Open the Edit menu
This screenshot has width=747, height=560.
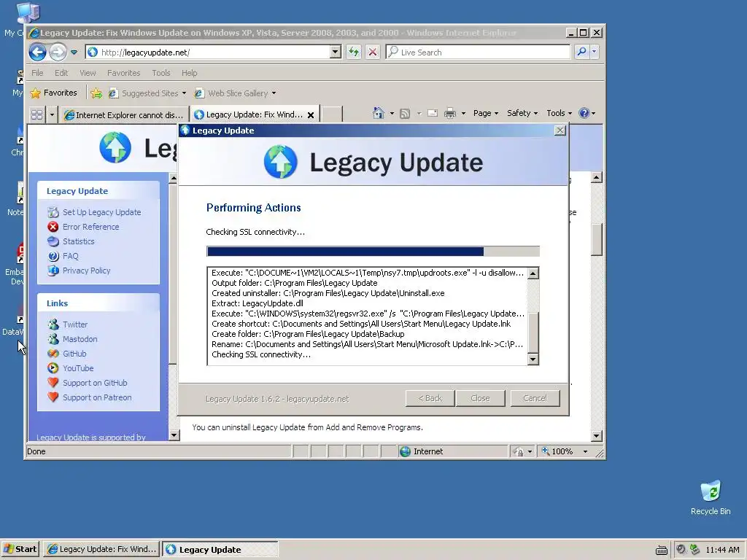click(61, 73)
